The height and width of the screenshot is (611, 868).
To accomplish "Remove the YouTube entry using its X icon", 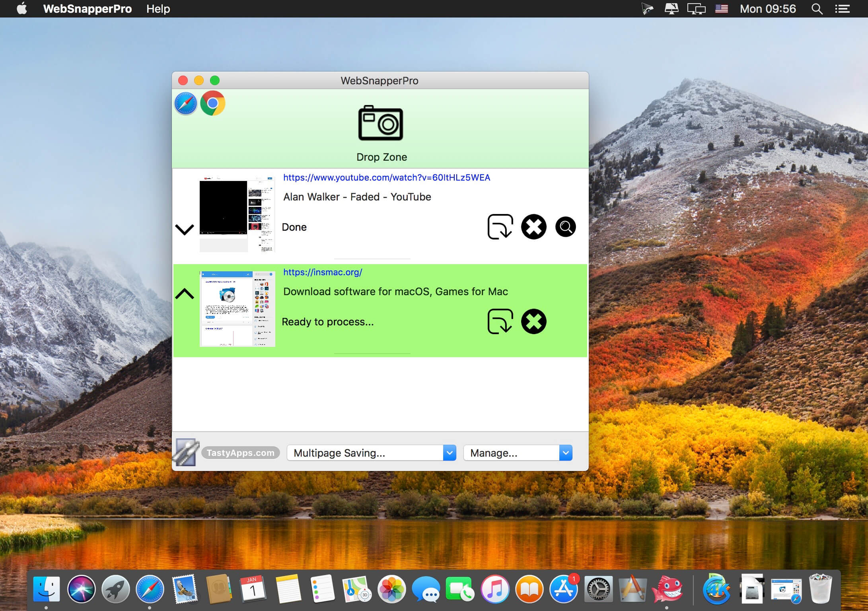I will [533, 227].
